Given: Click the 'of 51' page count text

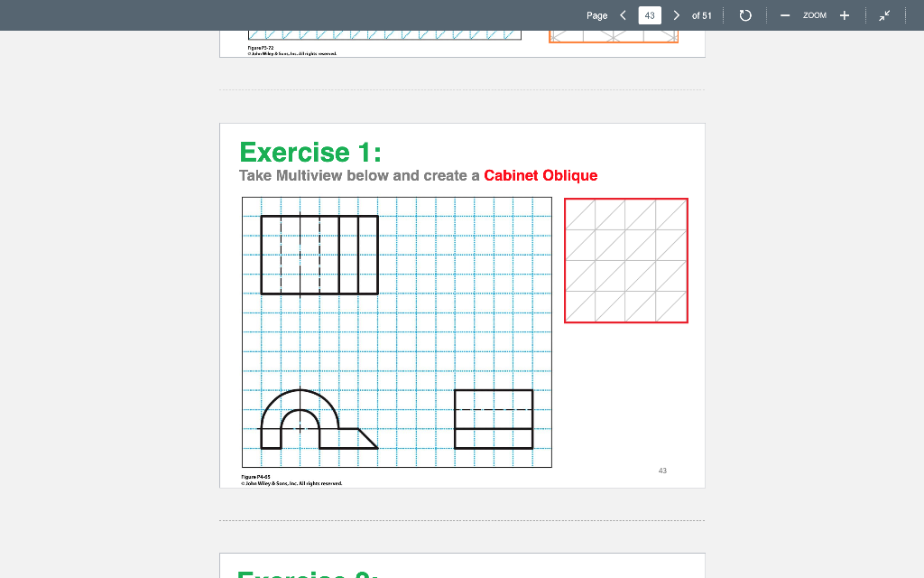Looking at the screenshot, I should [x=702, y=15].
